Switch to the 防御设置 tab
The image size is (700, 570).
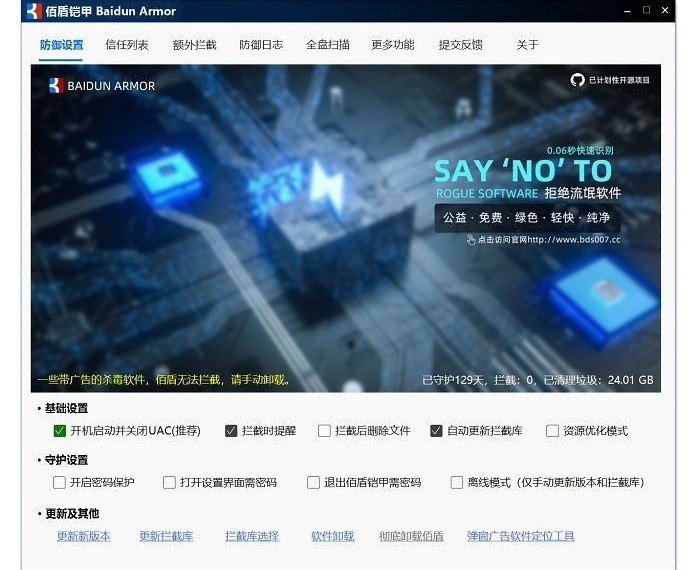(x=61, y=45)
